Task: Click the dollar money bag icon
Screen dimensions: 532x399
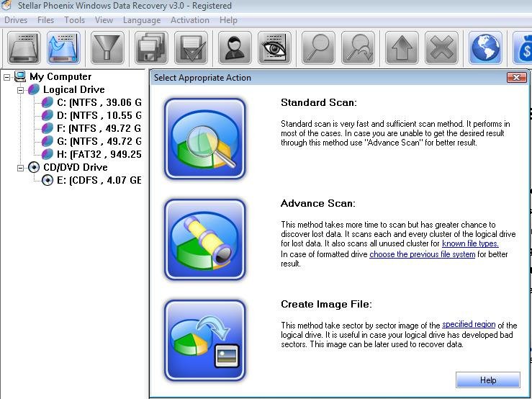Action: [x=523, y=48]
